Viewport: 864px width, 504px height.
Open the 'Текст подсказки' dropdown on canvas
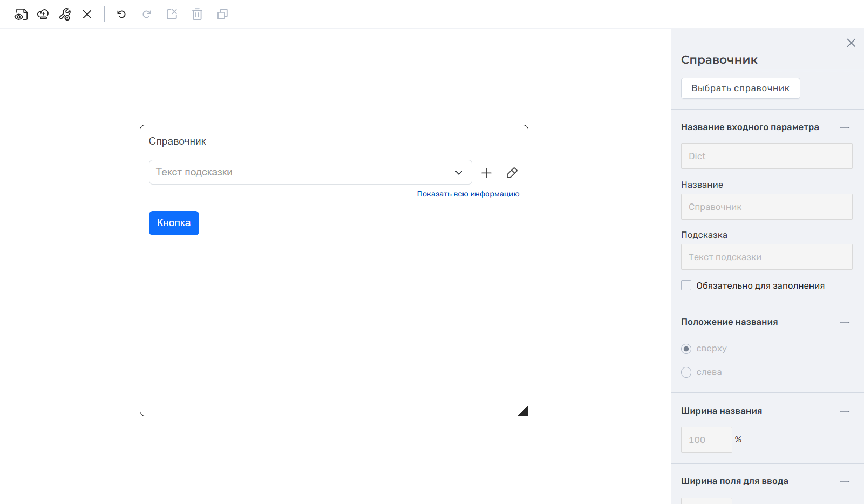[x=310, y=172]
